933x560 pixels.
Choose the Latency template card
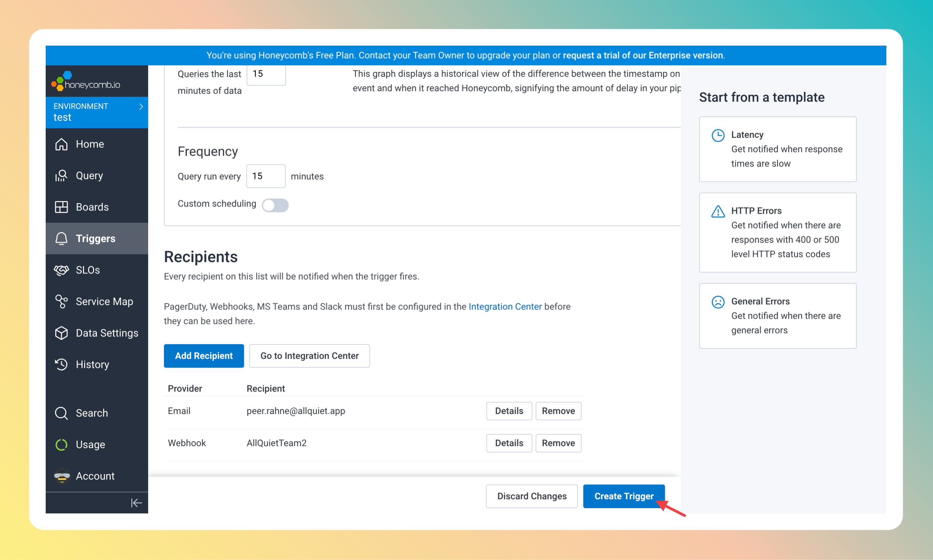tap(777, 149)
